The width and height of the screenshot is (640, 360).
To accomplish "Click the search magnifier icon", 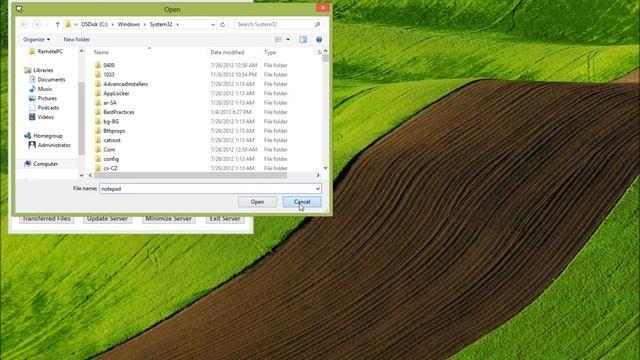I will pos(317,24).
